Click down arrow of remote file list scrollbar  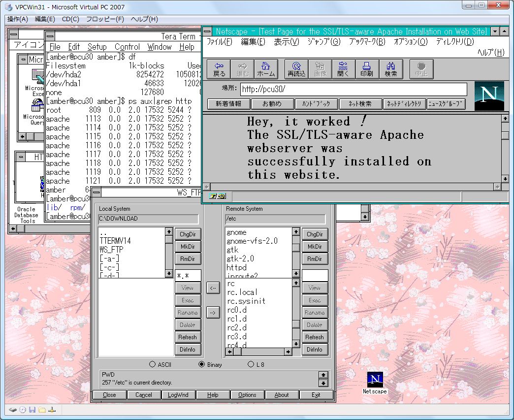(x=296, y=344)
